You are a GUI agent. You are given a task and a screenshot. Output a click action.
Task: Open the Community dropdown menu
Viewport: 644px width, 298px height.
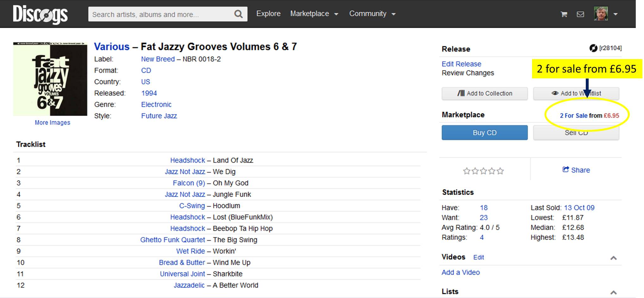[x=372, y=14]
